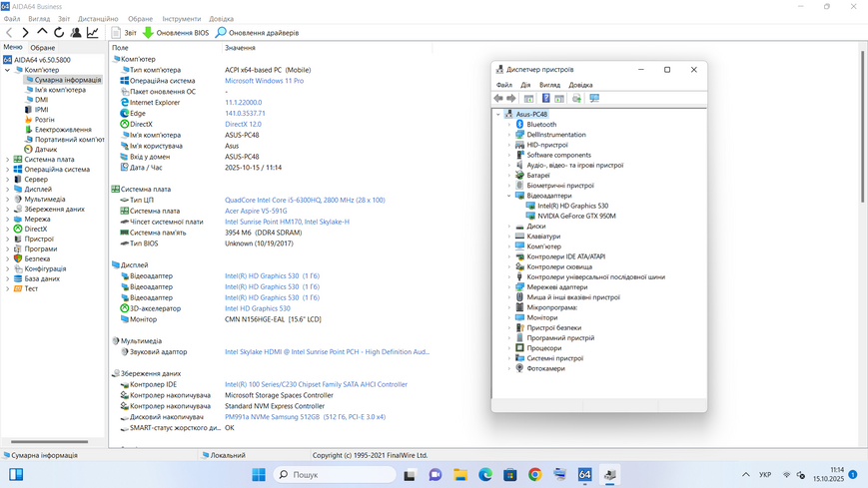Open the Microsoft Store taskbar icon

coord(510,475)
